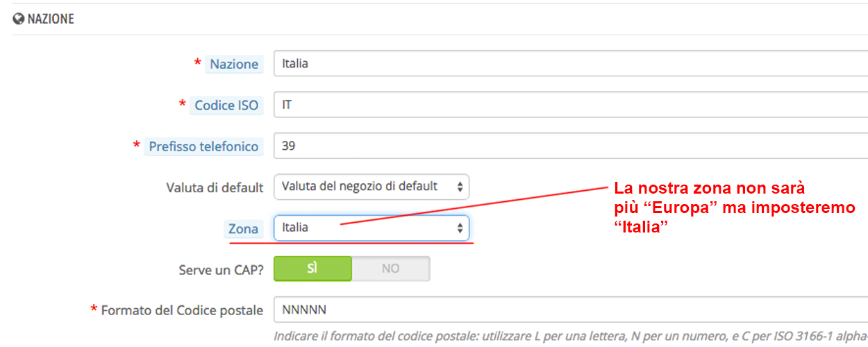Enable the SÌ option for CAP
Screen dimensions: 868x347
click(x=312, y=269)
